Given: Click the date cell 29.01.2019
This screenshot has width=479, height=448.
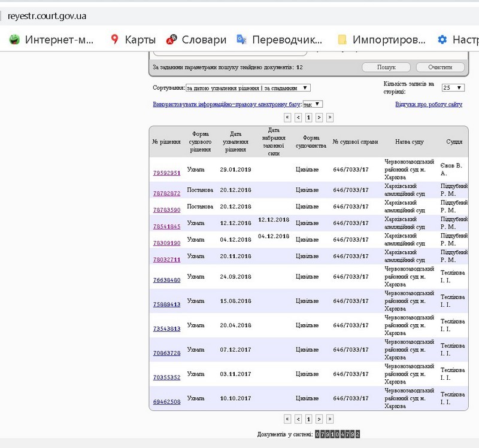Looking at the screenshot, I should pos(235,170).
